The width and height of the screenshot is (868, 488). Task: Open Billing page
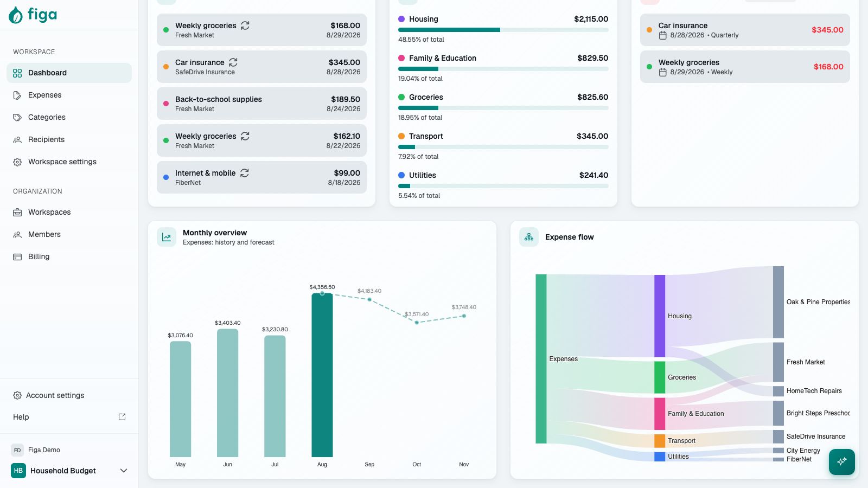[x=69, y=256]
